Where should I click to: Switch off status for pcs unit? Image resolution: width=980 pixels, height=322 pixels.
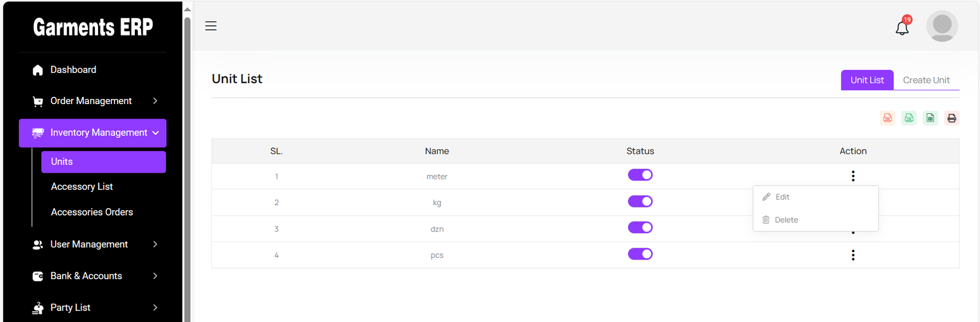pyautogui.click(x=640, y=254)
